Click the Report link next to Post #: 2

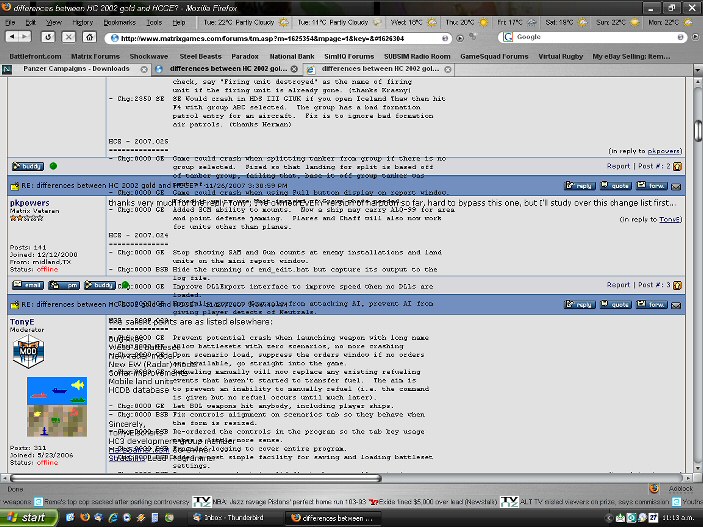pyautogui.click(x=618, y=166)
